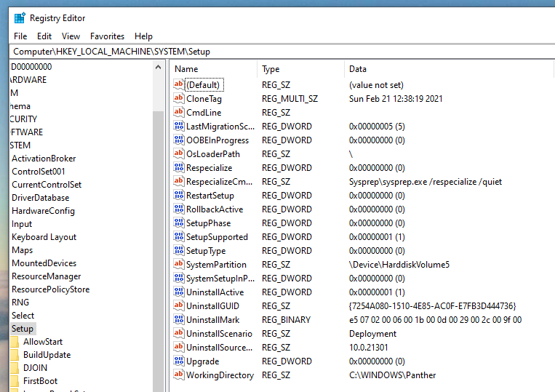Click the registry path address bar

(282, 52)
